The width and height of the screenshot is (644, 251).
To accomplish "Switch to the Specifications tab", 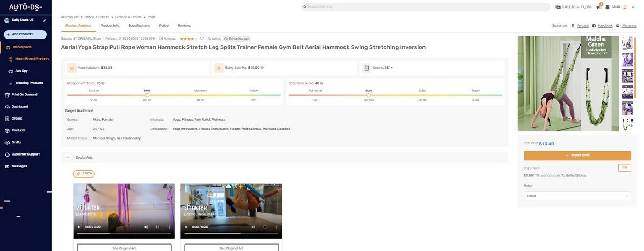I will click(139, 26).
